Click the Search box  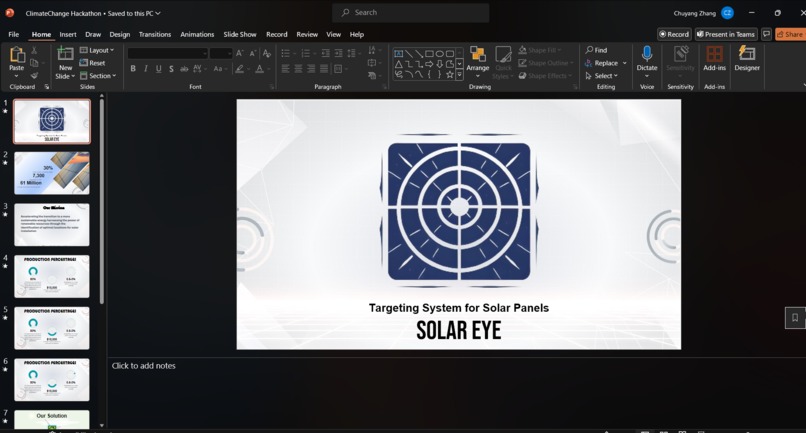point(411,12)
